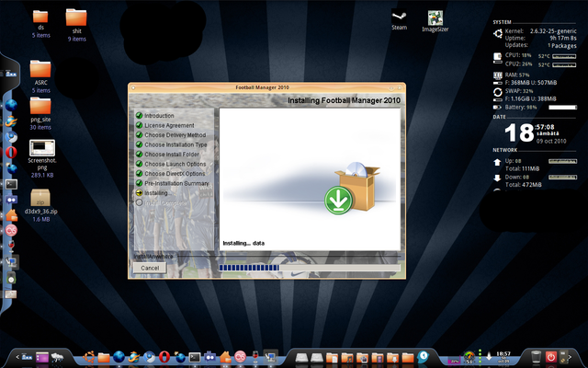Launch Chromium from the bottom dock

coord(149,357)
